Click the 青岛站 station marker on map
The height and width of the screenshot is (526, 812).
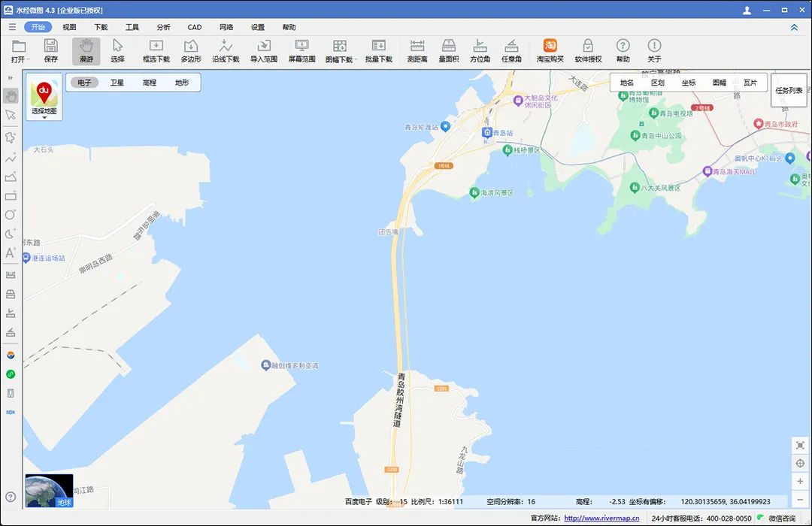486,132
